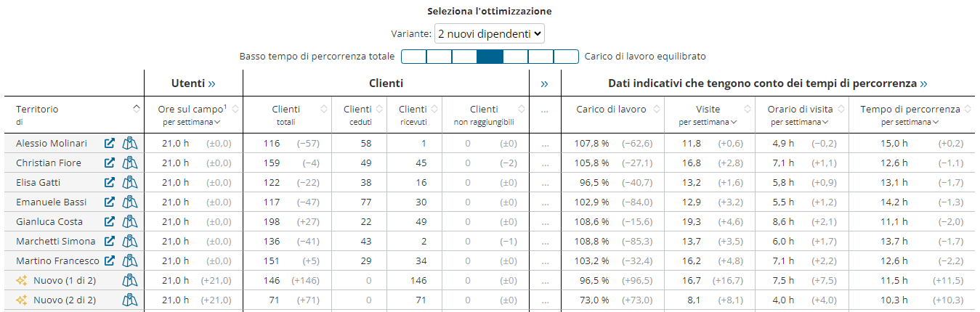This screenshot has width=980, height=312.
Task: View map icon for Emanuele Bassi
Action: tap(130, 202)
